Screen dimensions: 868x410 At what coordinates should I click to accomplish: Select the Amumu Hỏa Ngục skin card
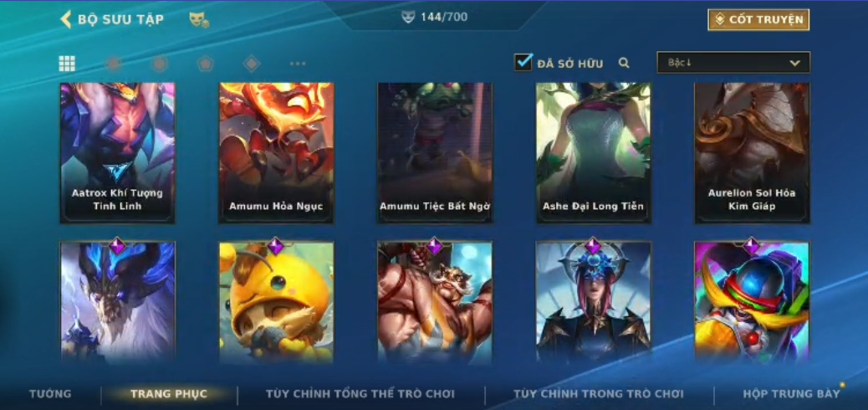coord(276,153)
